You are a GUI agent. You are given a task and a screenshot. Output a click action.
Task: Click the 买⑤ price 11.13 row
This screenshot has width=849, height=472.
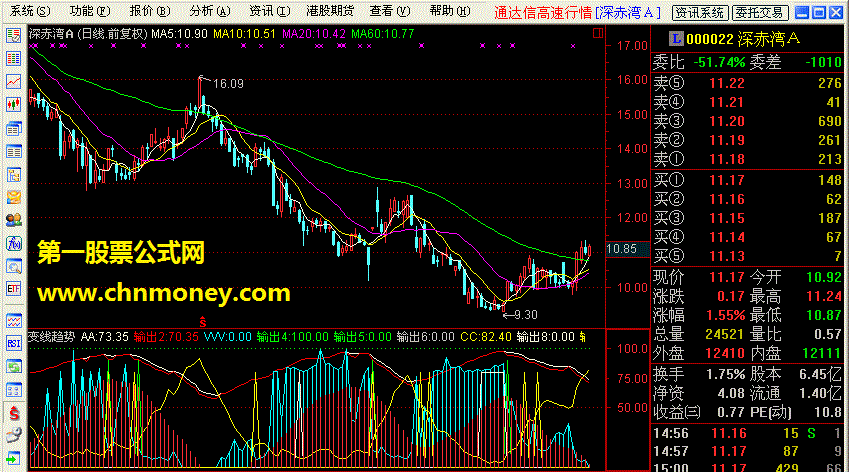[747, 256]
